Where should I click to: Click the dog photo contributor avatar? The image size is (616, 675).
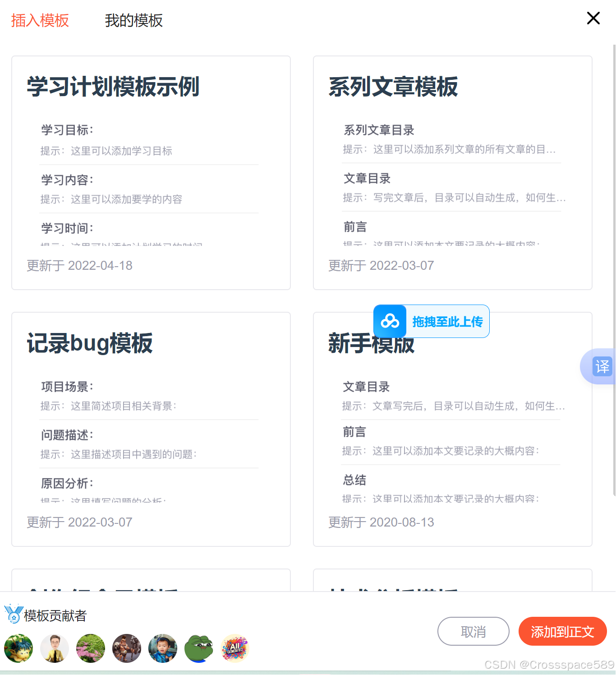click(126, 648)
